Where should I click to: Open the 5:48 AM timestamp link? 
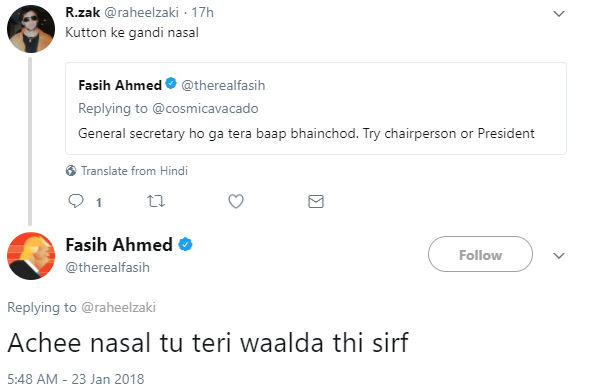coord(76,379)
